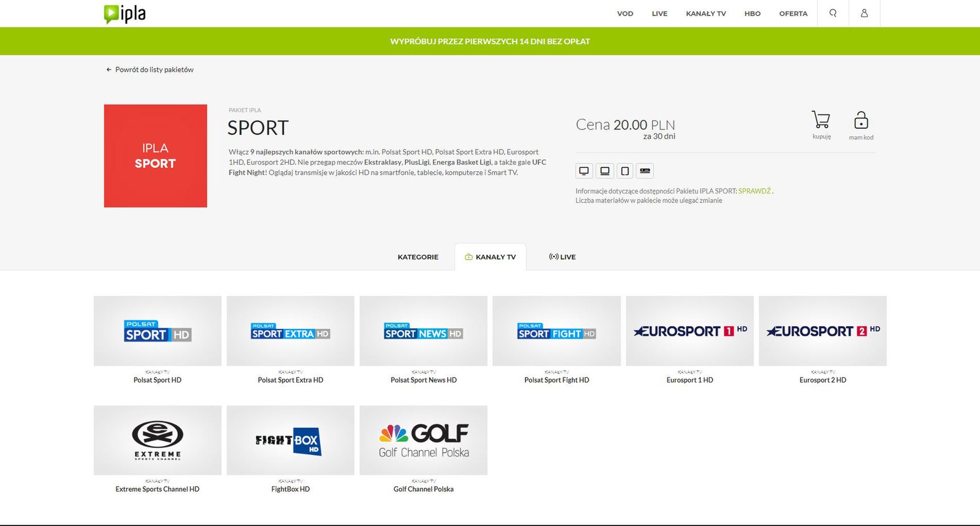
Task: Click the ipla logo
Action: pyautogui.click(x=125, y=14)
